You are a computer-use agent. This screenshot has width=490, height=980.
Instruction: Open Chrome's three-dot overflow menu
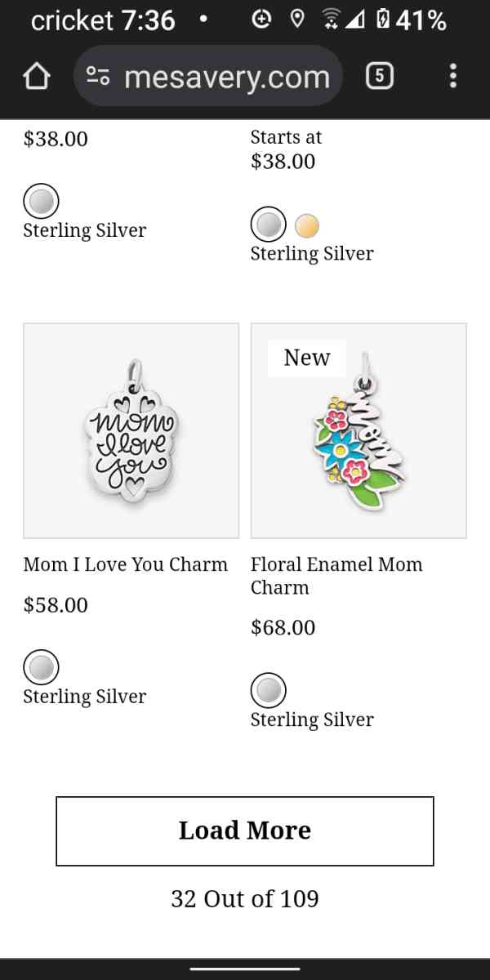452,75
